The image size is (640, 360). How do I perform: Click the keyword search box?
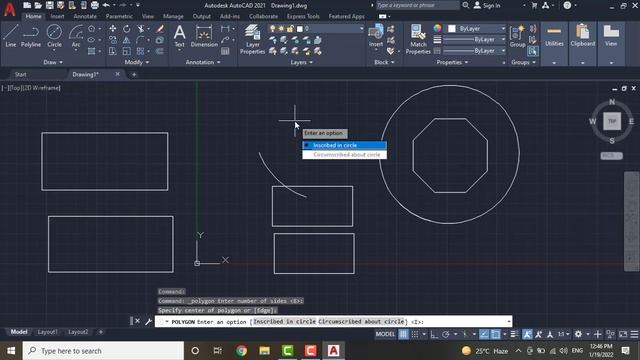pos(417,5)
